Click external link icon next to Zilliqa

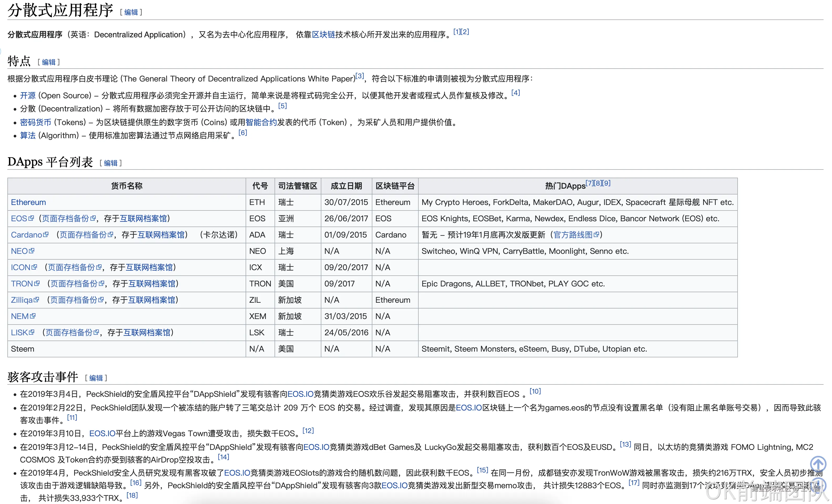tap(37, 300)
